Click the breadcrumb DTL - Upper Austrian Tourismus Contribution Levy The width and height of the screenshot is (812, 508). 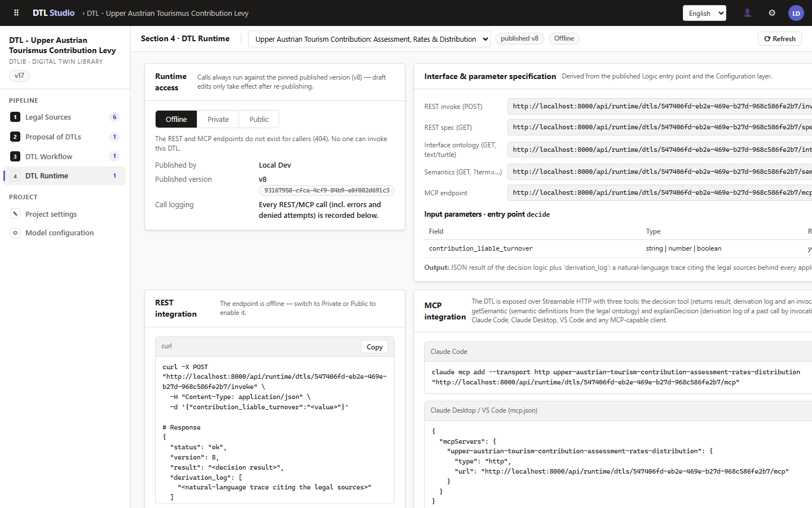pos(167,13)
